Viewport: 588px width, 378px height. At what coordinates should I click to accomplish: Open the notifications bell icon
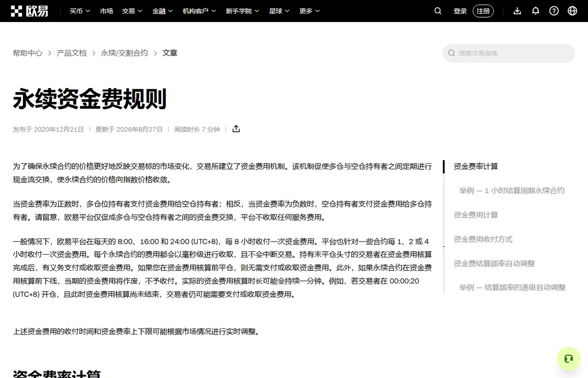point(536,11)
